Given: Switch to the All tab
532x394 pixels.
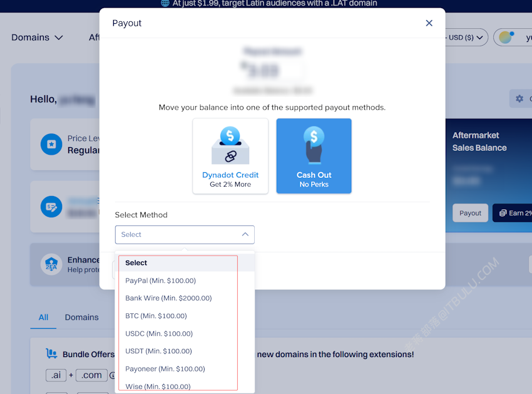Looking at the screenshot, I should coord(43,317).
